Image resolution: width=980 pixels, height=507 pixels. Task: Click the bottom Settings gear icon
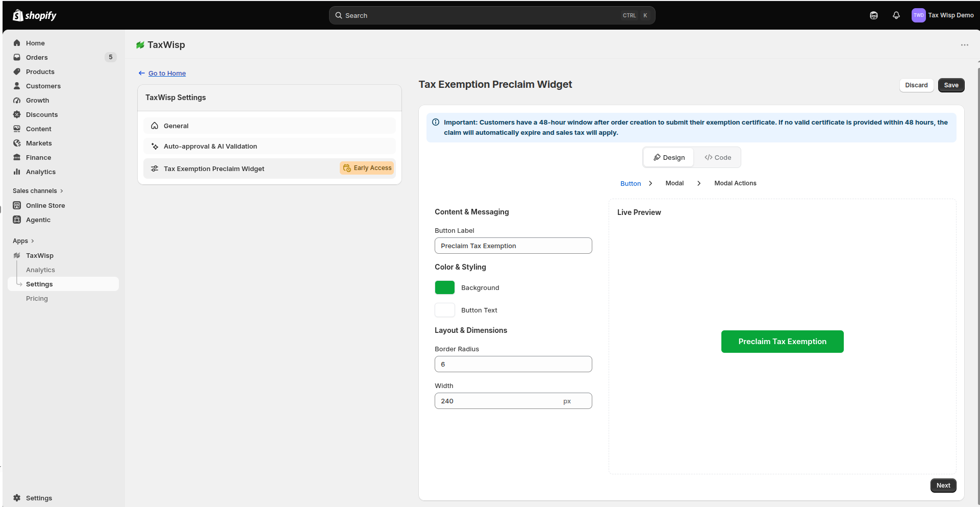[x=17, y=498]
